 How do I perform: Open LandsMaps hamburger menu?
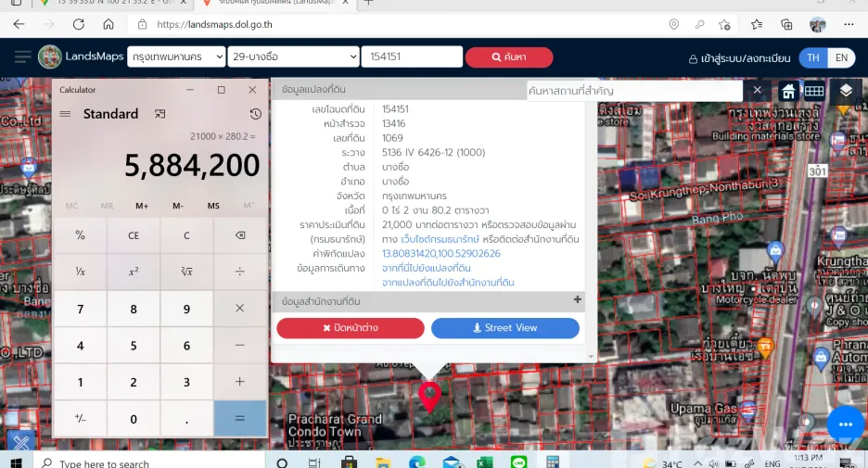coord(22,57)
